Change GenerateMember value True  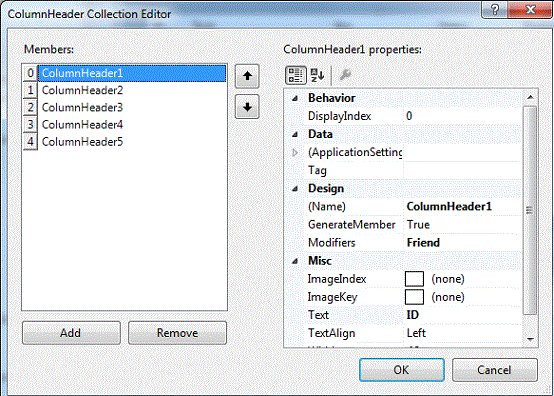coord(462,225)
